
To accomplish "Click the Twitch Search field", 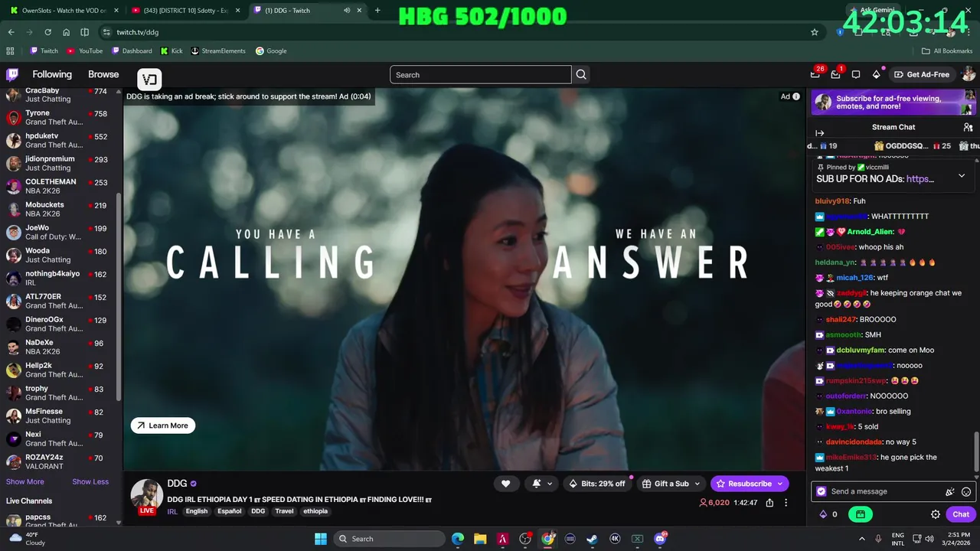I will tap(481, 74).
